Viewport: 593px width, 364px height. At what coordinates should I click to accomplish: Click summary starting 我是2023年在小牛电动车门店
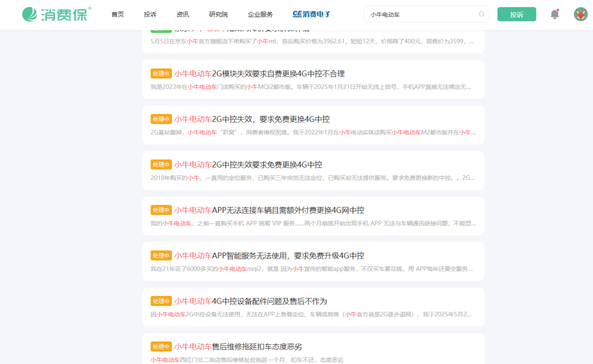311,87
